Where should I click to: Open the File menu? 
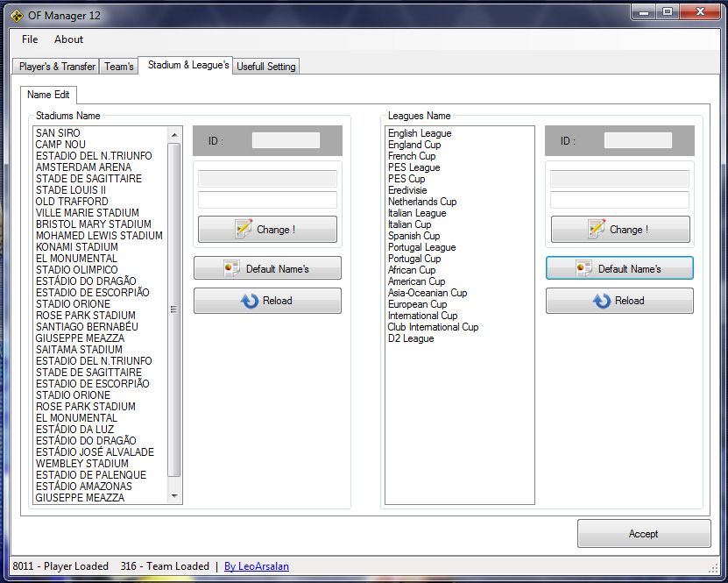30,39
